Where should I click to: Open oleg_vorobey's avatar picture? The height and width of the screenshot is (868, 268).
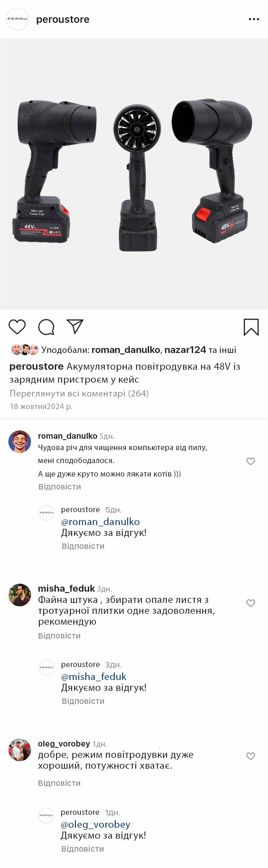(20, 750)
